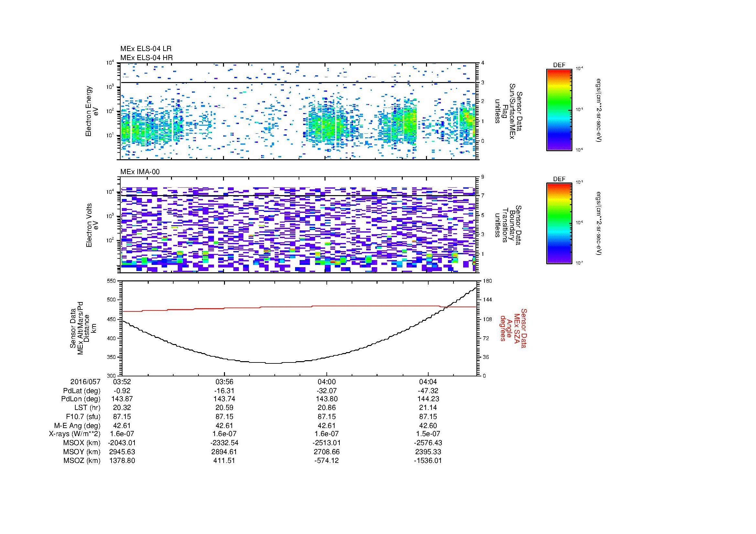Click the 'MSOZ (km)' row label
Screen dimensions: 756x534
pos(82,461)
